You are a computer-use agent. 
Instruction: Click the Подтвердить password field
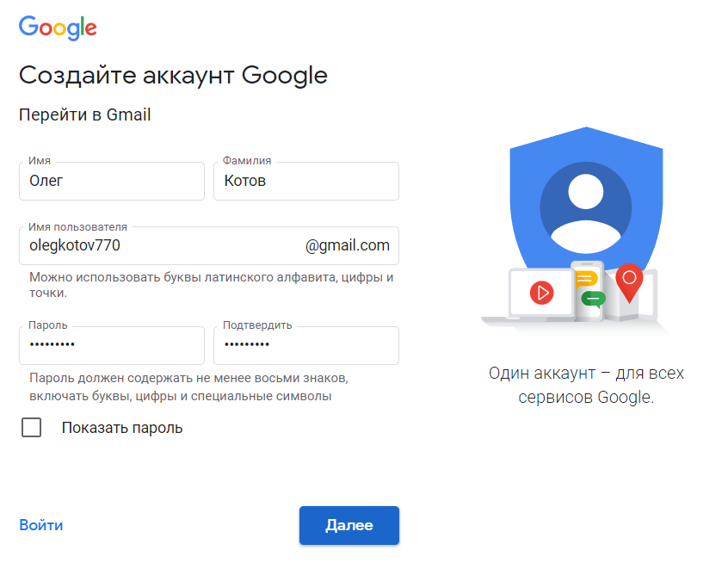306,345
